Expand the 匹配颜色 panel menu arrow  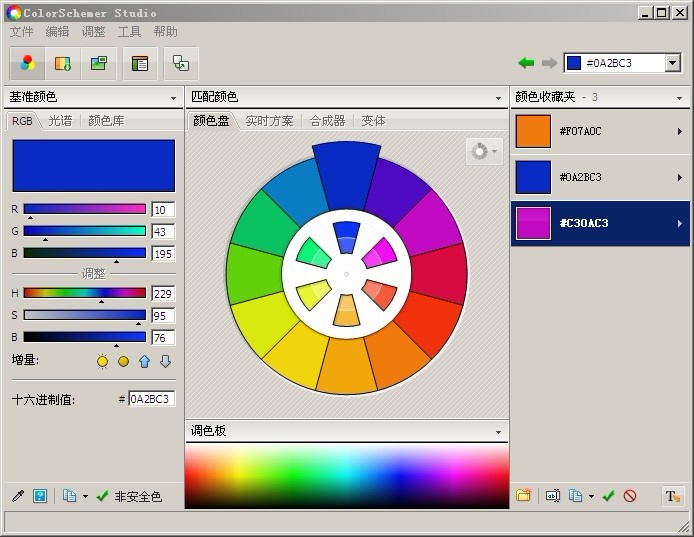pos(498,98)
